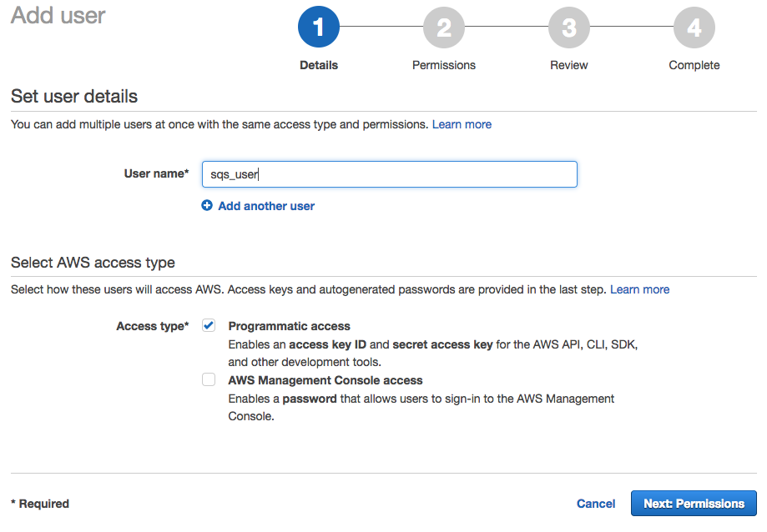This screenshot has height=532, width=767.
Task: Uncheck the Programmatic access checkbox
Action: (209, 325)
